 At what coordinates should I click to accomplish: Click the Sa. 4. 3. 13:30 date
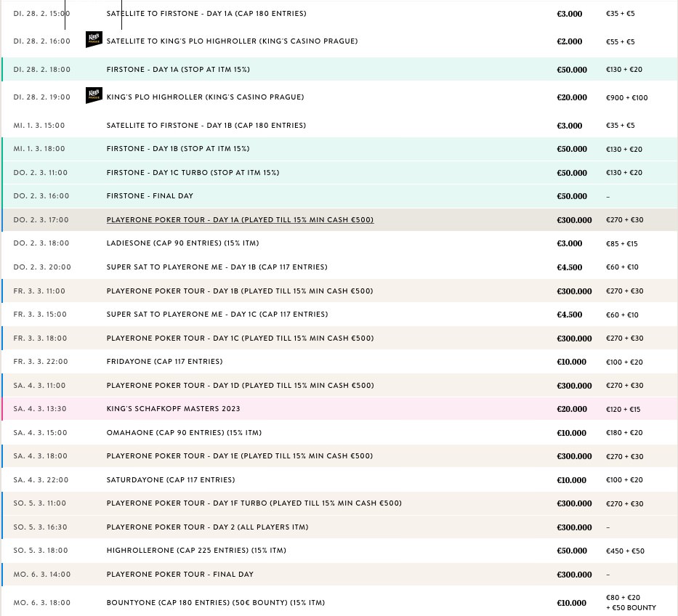(x=40, y=409)
